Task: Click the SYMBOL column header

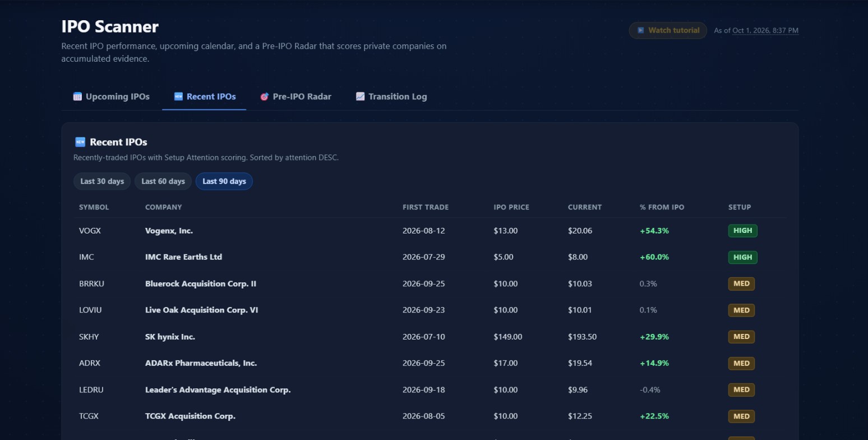Action: [x=94, y=207]
